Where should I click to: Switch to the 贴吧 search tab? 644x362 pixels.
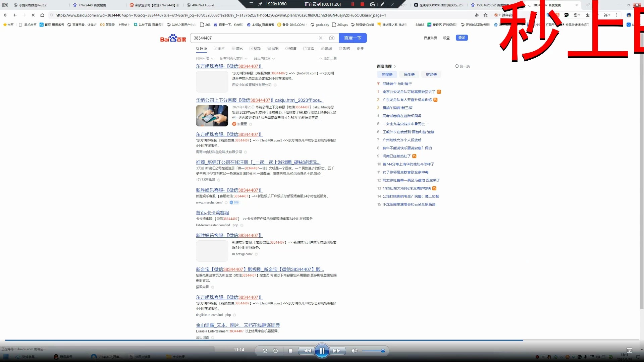[x=273, y=49]
